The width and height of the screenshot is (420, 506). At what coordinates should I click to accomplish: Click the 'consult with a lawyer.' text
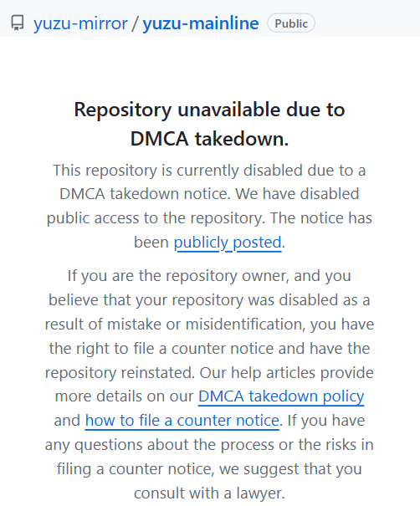pos(209,493)
